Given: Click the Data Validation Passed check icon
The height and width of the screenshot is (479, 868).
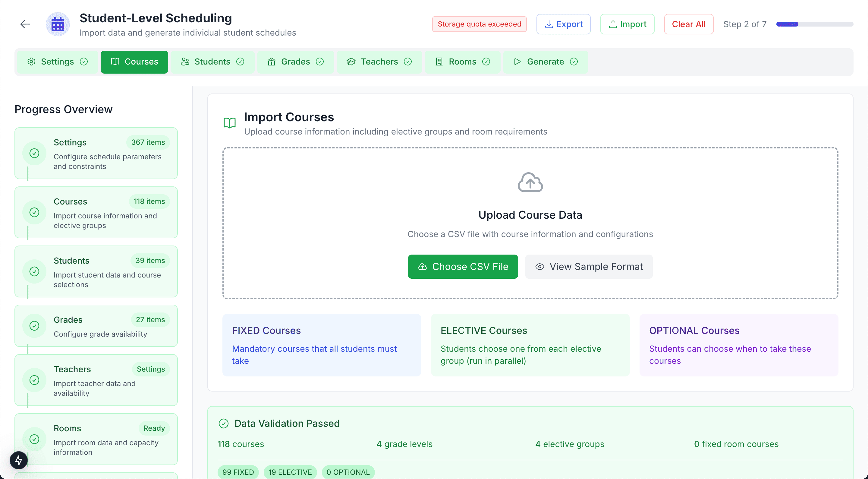Looking at the screenshot, I should [223, 424].
